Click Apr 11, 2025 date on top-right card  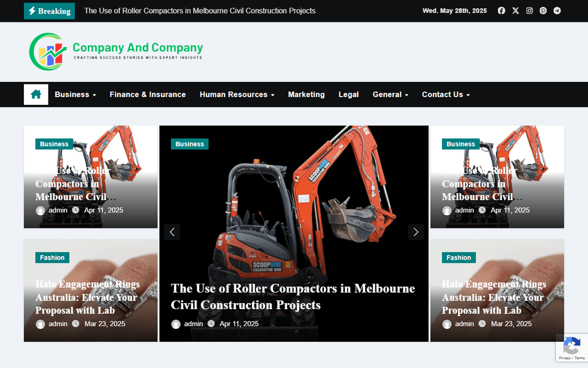tap(510, 210)
